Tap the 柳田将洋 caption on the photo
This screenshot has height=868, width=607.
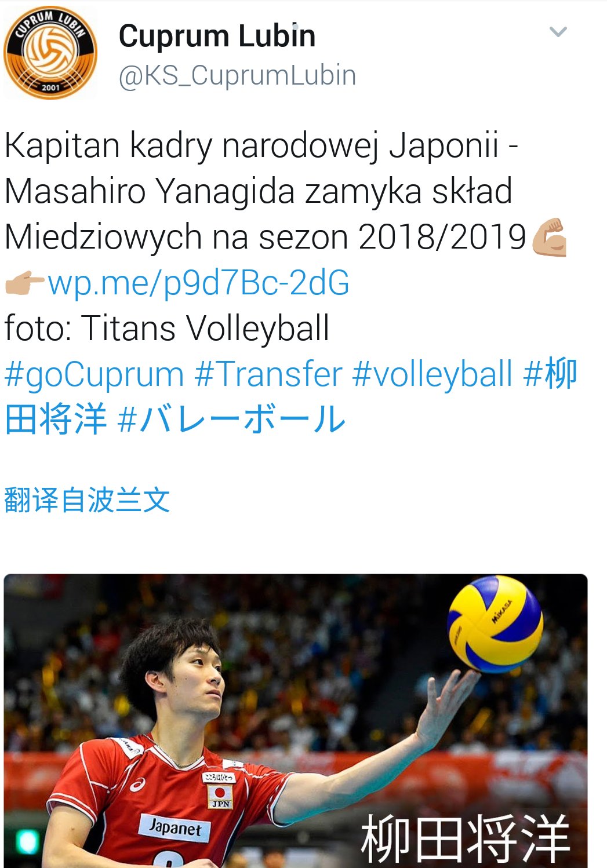tap(465, 838)
